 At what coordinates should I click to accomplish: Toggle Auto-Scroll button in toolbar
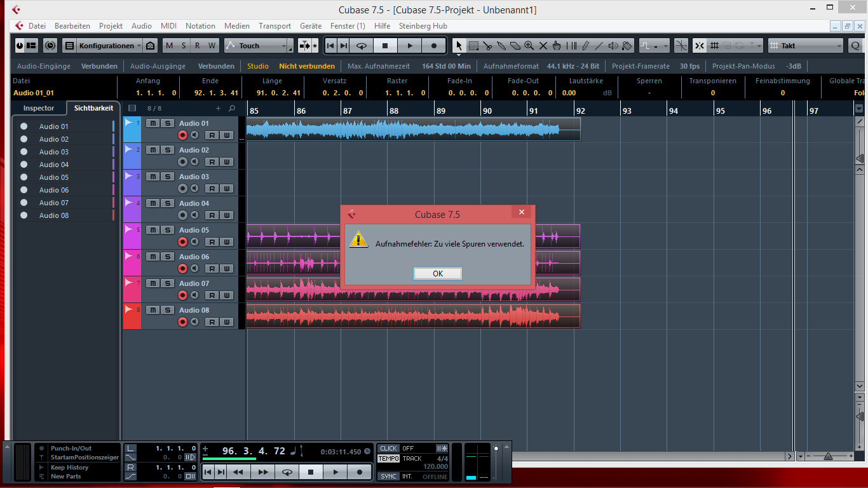tap(304, 46)
